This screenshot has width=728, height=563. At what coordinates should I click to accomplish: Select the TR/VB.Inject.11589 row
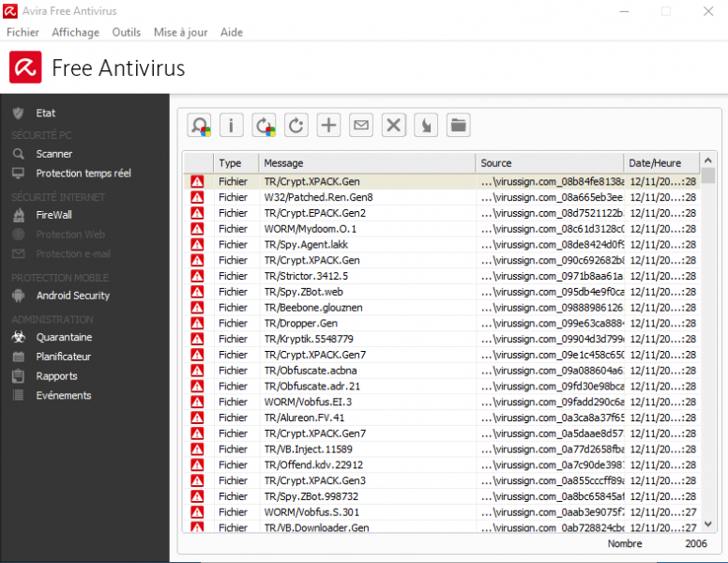[x=442, y=449]
